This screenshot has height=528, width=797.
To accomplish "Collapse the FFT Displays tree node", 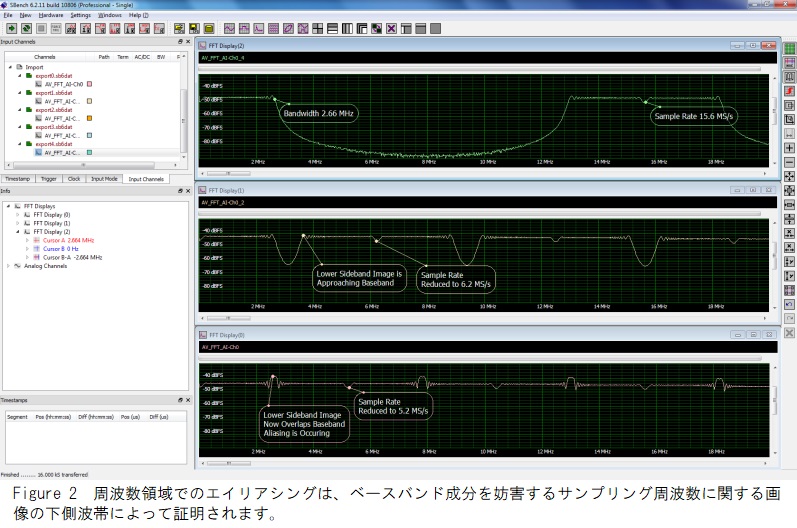I will coord(9,206).
